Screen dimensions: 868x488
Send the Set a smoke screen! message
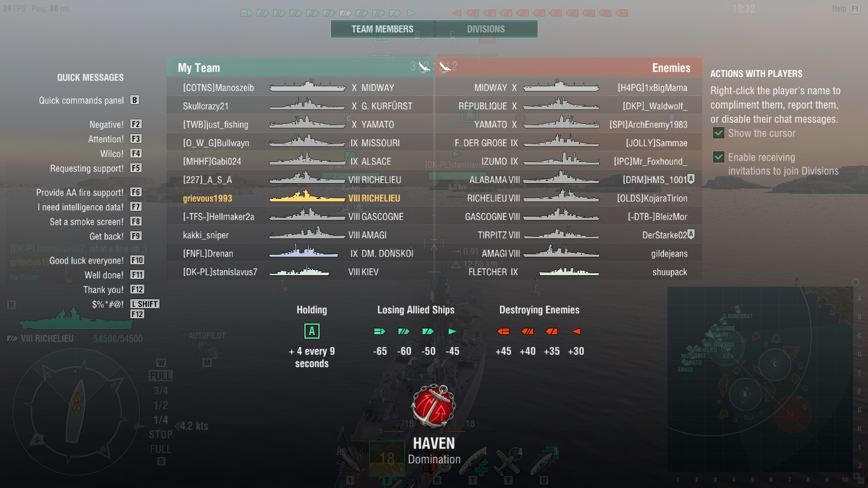86,222
